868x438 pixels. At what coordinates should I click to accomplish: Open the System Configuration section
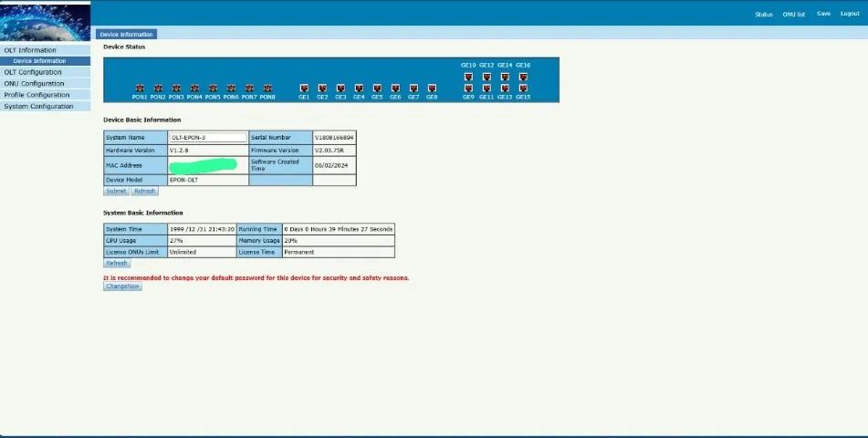coord(38,107)
